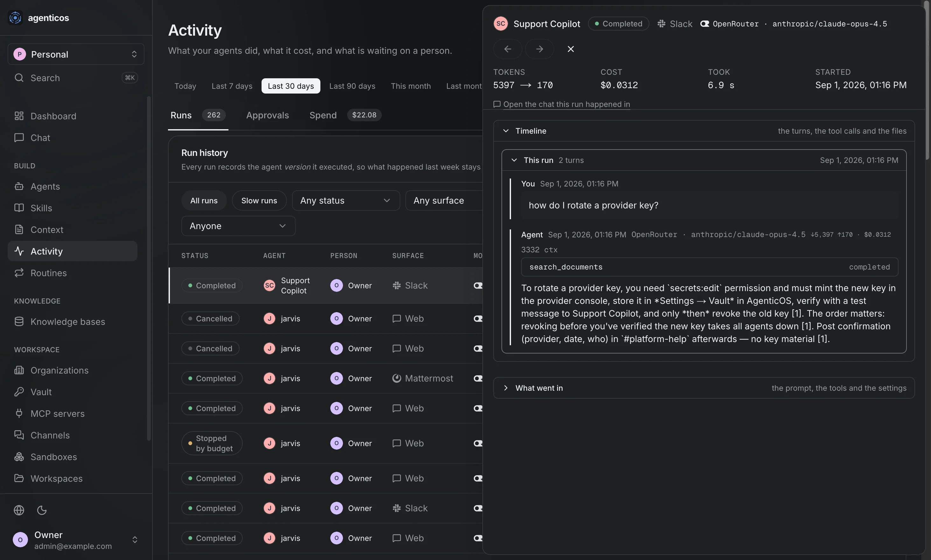Image resolution: width=931 pixels, height=560 pixels.
Task: Click the STATUS column header
Action: pyautogui.click(x=195, y=255)
